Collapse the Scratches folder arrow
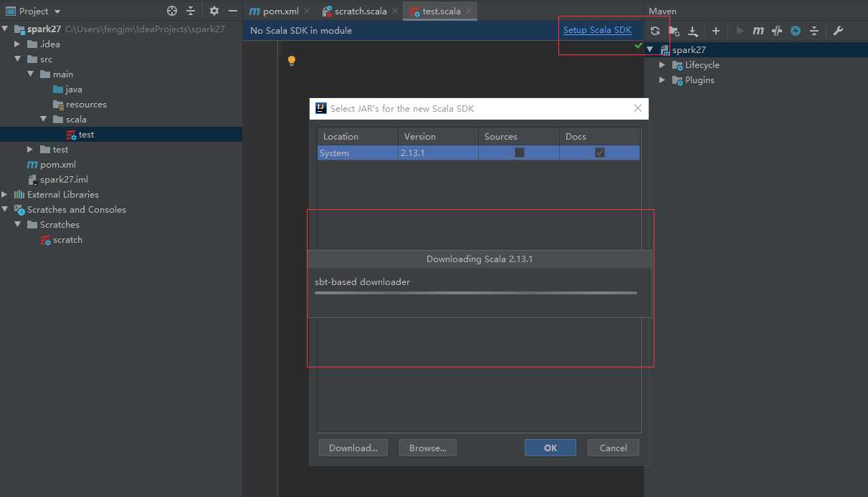The image size is (868, 497). coord(18,225)
